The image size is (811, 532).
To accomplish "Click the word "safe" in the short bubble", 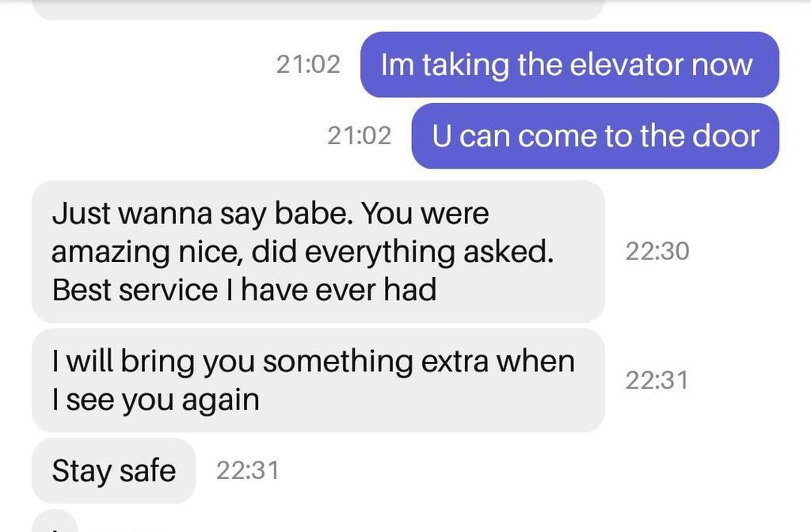I will (x=148, y=470).
